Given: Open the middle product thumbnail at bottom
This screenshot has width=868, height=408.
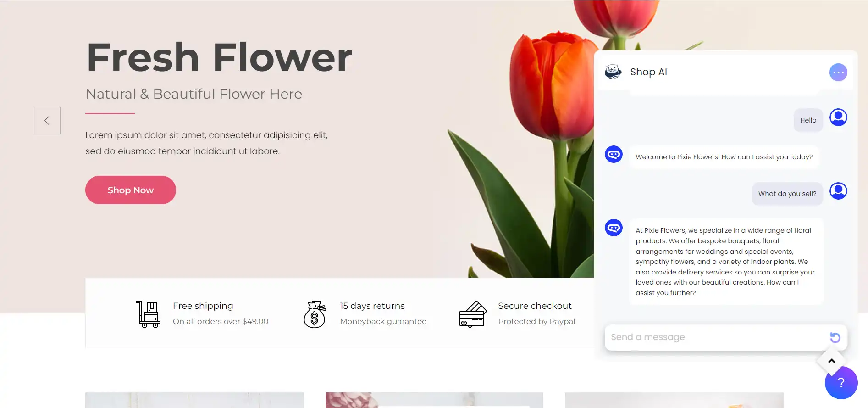Looking at the screenshot, I should 434,400.
